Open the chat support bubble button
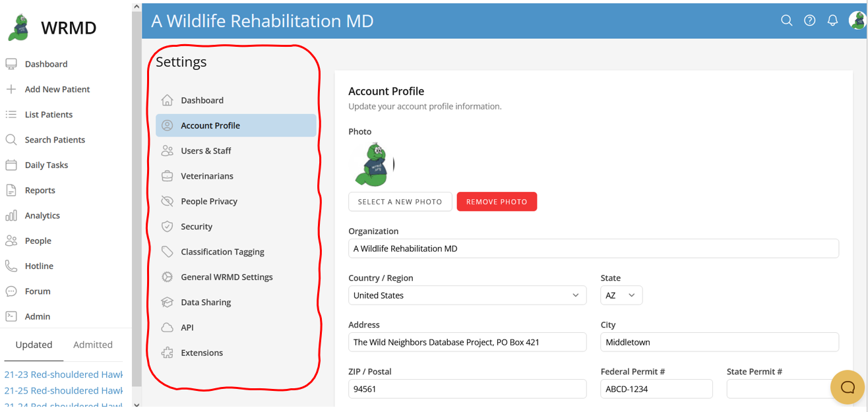The width and height of the screenshot is (868, 412). tap(848, 387)
